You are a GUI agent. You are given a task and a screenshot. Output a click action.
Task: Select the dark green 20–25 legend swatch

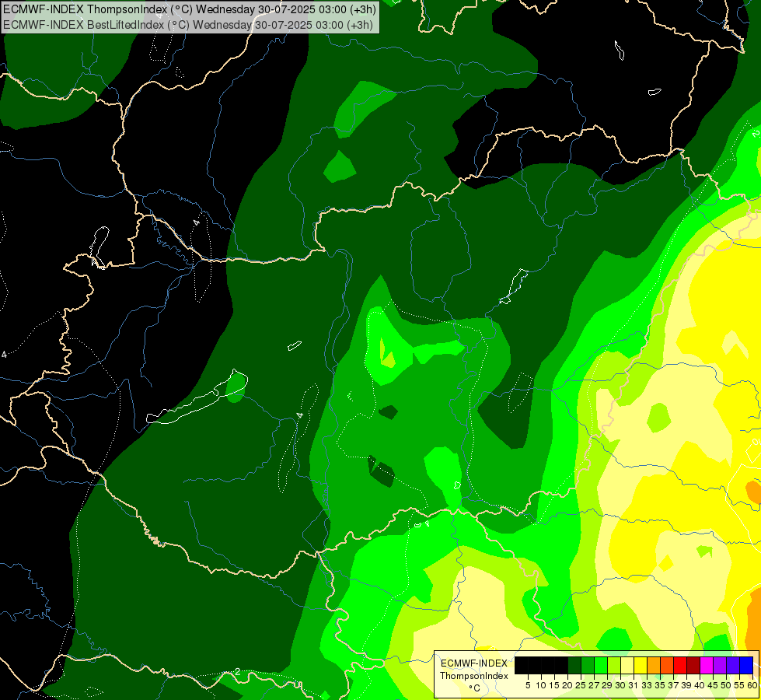tap(574, 665)
